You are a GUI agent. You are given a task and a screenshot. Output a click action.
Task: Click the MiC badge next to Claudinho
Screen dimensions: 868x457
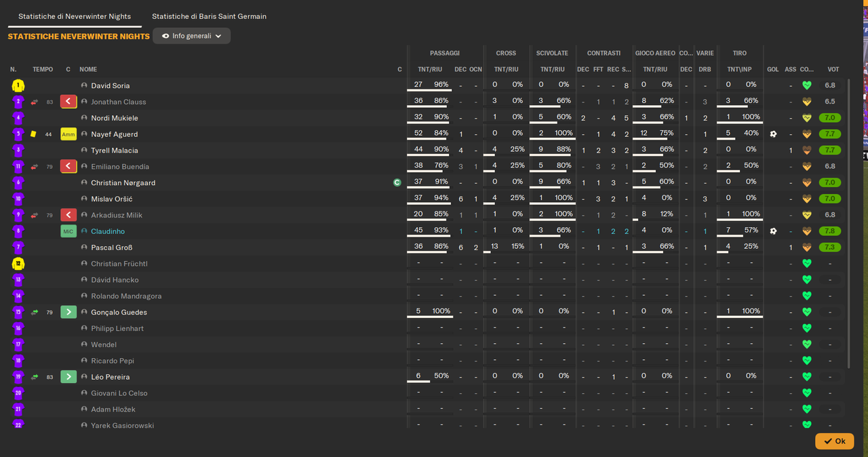coord(68,231)
